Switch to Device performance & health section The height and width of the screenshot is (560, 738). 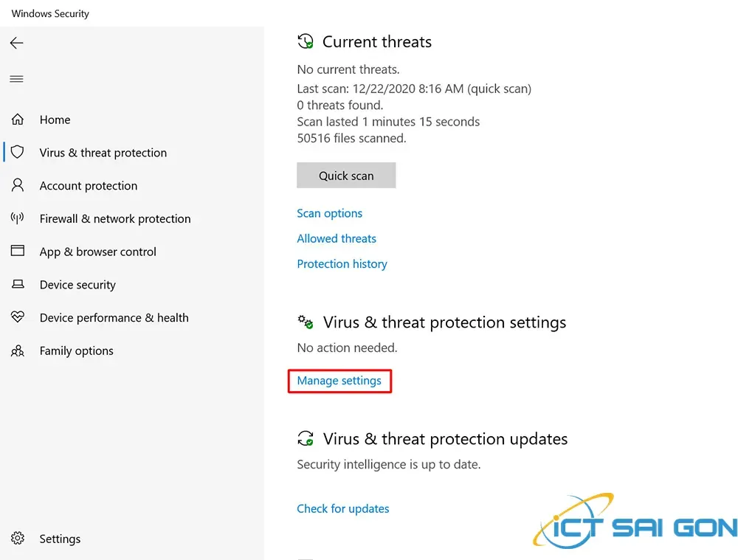tap(113, 317)
